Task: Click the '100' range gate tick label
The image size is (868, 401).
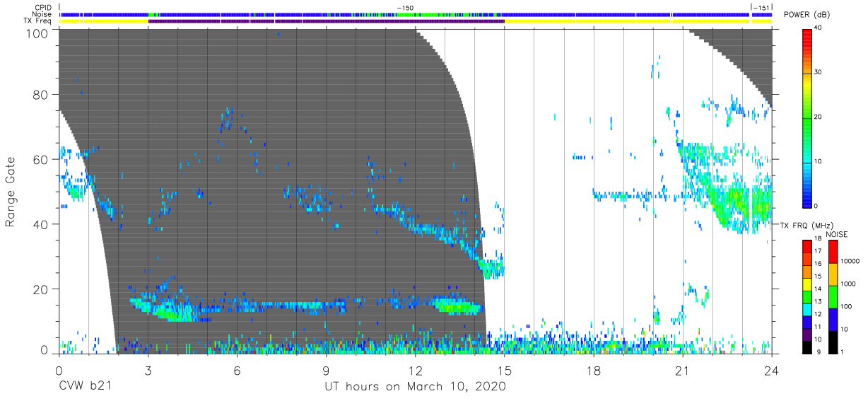Action: 36,33
